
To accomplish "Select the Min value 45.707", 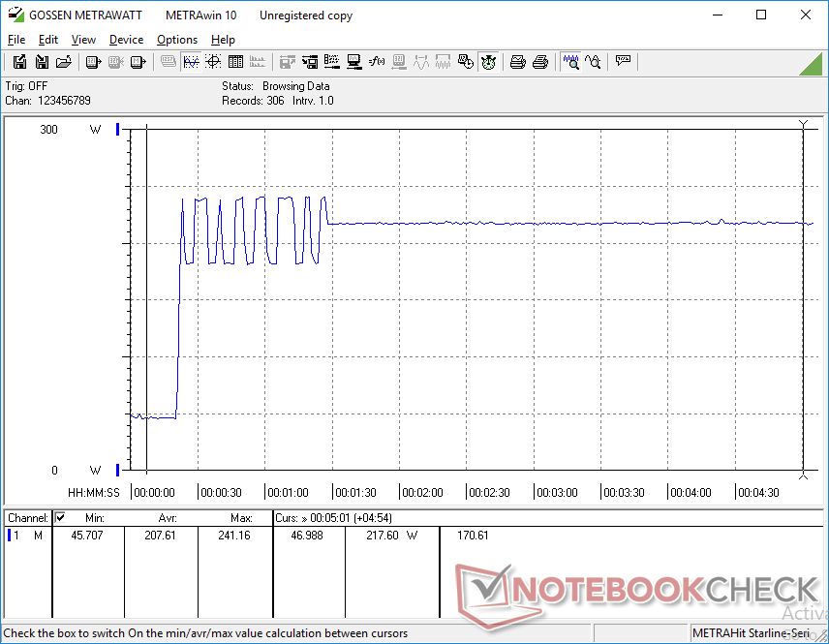I will tap(87, 536).
